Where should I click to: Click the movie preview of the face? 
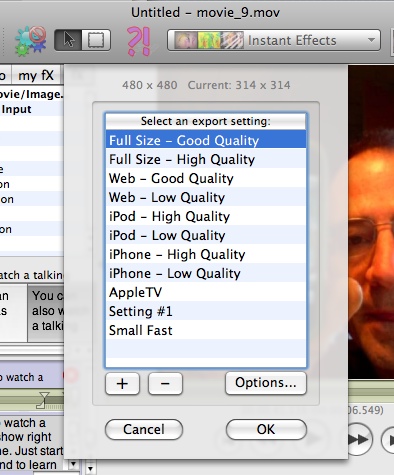tap(371, 222)
